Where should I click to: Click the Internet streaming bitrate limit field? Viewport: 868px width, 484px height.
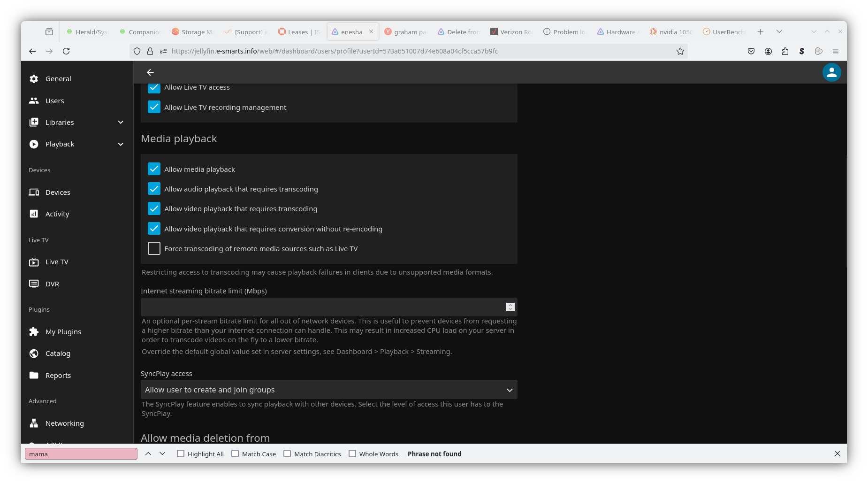click(322, 307)
